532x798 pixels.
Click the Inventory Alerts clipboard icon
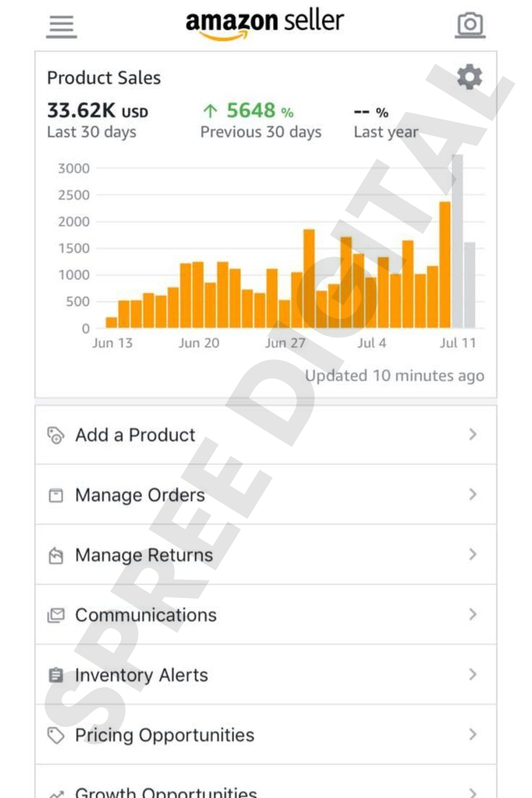pyautogui.click(x=56, y=675)
